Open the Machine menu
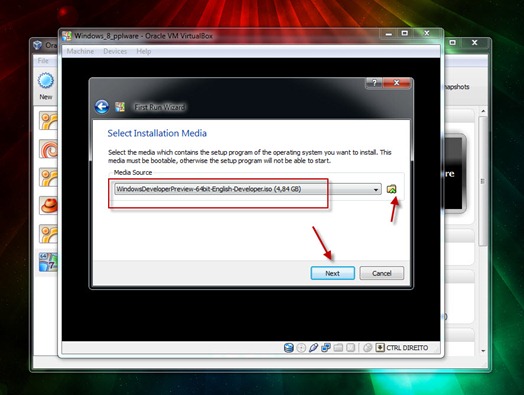The width and height of the screenshot is (524, 395). 80,51
